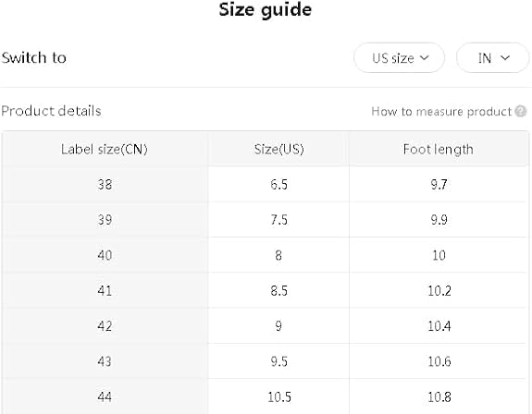Click the Size(US) column header
Image resolution: width=532 pixels, height=414 pixels.
click(278, 149)
